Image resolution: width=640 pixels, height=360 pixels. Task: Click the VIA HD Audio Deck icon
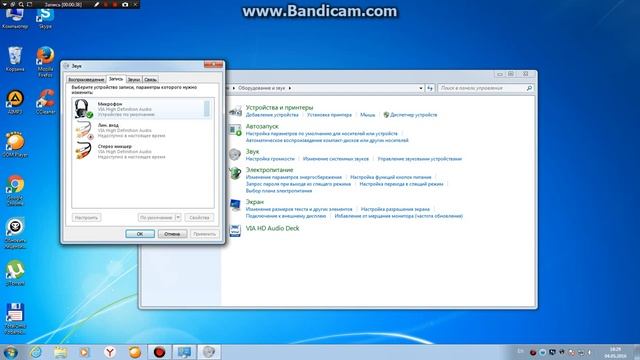pos(235,231)
